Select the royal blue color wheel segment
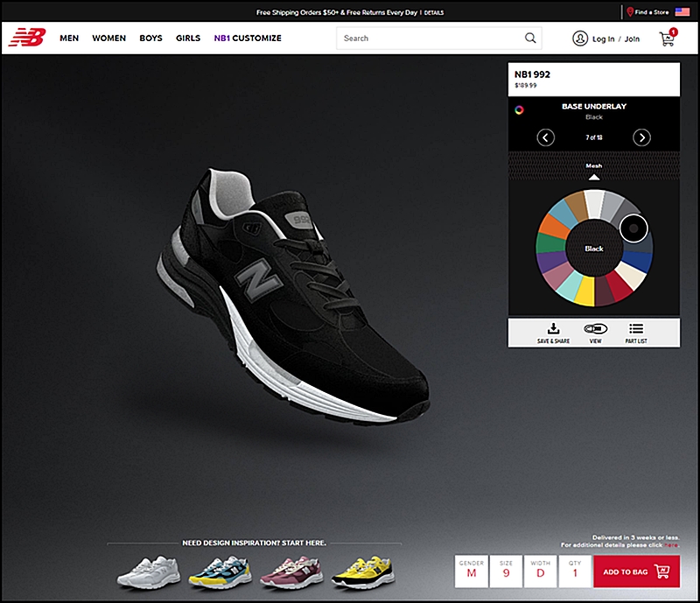700x603 pixels. pyautogui.click(x=637, y=262)
